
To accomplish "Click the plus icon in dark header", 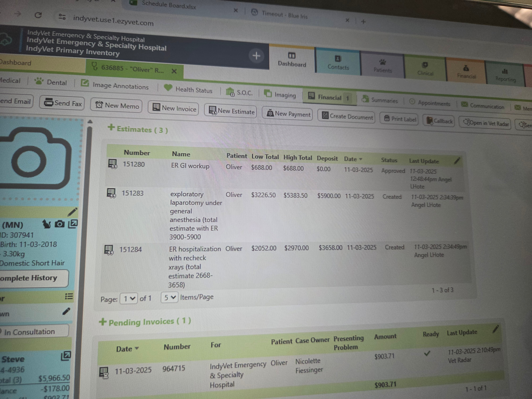I will click(x=256, y=56).
